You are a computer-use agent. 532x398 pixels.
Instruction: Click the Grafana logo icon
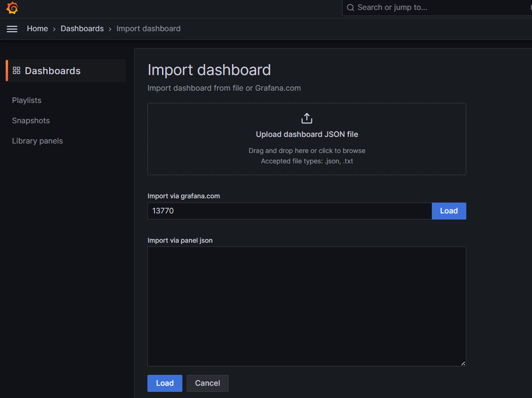click(12, 8)
